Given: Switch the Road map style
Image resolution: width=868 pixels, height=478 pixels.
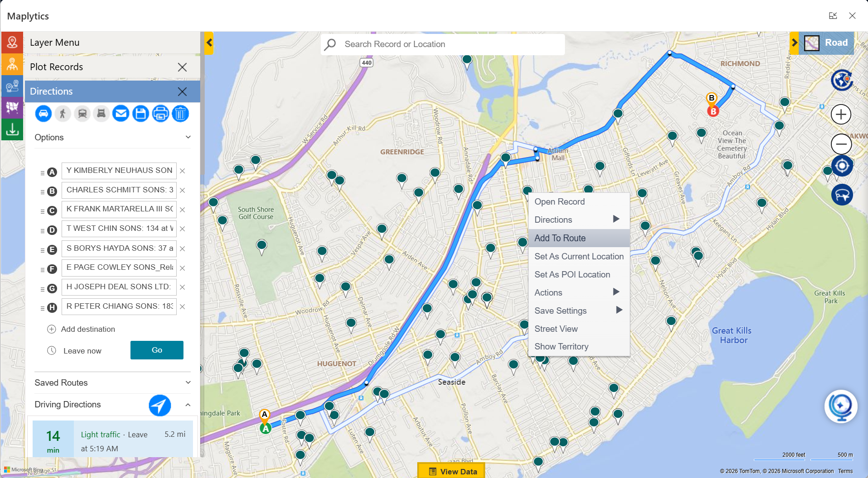Looking at the screenshot, I should [x=827, y=43].
